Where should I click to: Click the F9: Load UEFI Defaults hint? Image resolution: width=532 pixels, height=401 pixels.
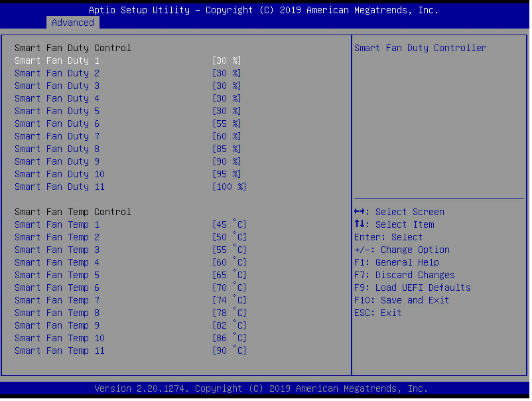point(412,287)
